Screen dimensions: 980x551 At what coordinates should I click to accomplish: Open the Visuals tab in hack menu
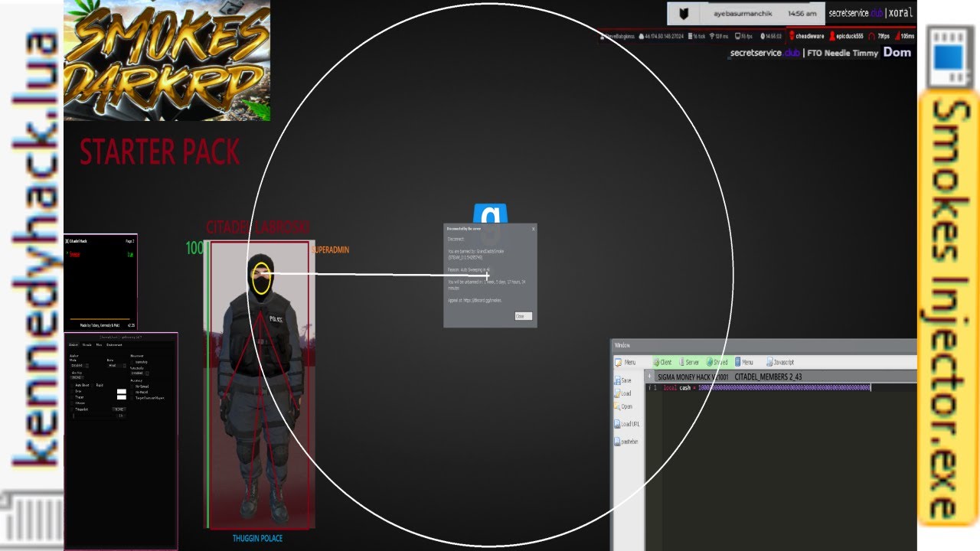(87, 345)
